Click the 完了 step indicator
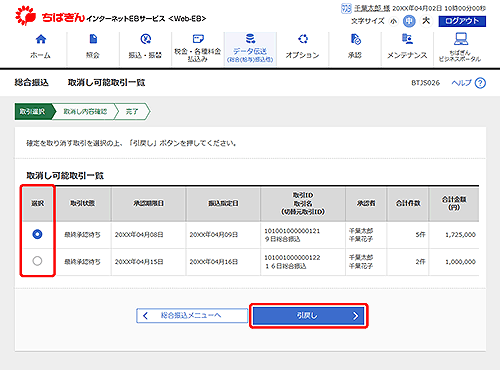 click(132, 111)
